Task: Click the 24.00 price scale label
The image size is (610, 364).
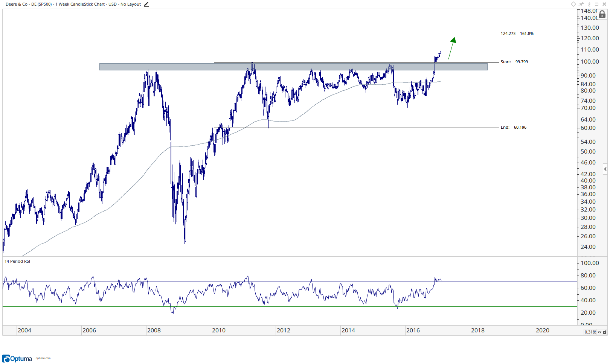Action: [x=588, y=247]
